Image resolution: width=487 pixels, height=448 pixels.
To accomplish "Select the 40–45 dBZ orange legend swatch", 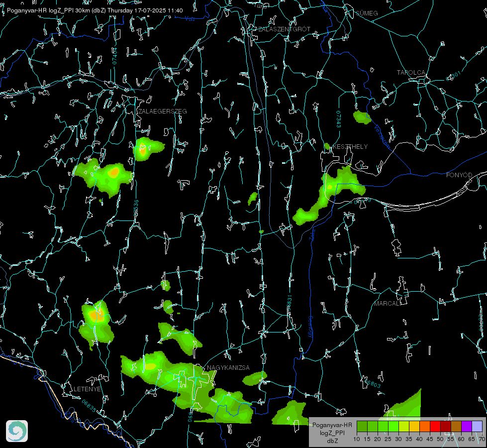I will coord(425,426).
